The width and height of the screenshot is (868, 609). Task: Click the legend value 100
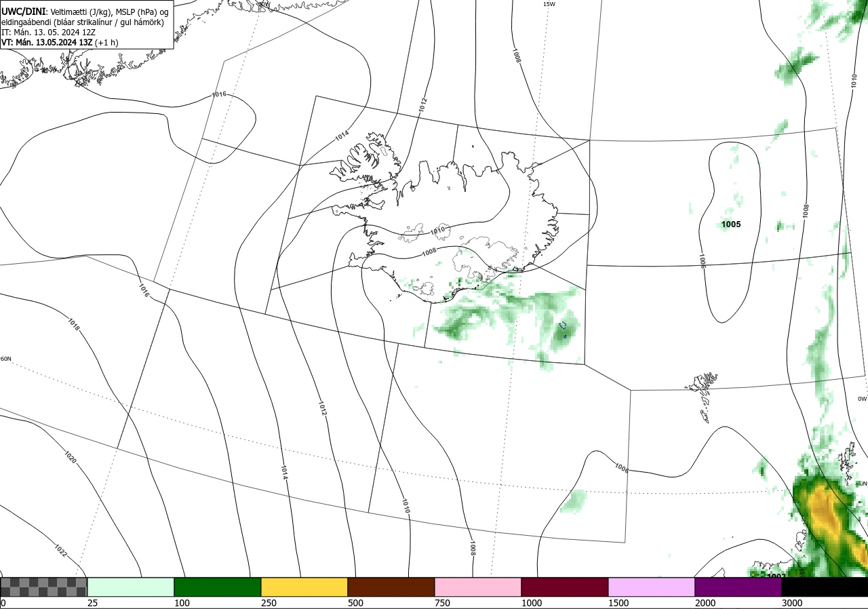[x=182, y=603]
